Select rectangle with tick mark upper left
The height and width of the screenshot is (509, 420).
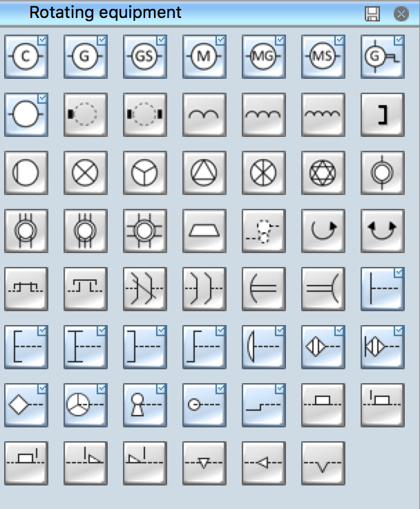click(x=383, y=405)
